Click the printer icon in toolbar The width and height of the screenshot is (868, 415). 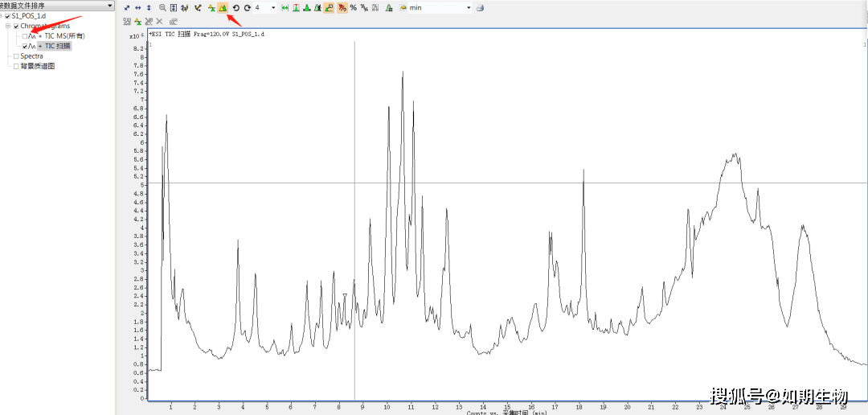click(480, 7)
